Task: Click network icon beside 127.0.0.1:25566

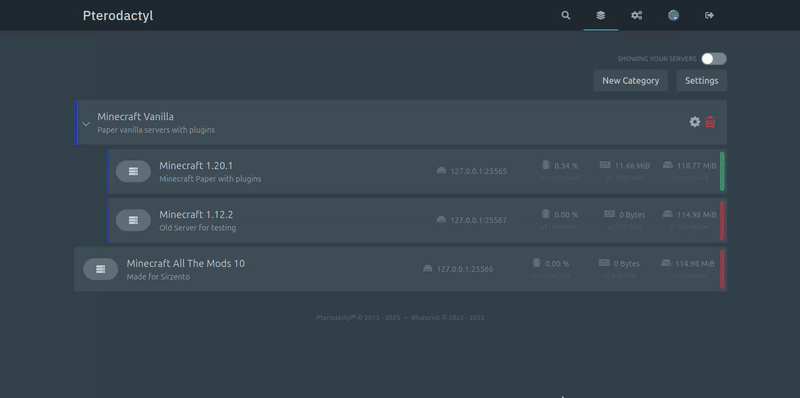Action: pyautogui.click(x=428, y=269)
